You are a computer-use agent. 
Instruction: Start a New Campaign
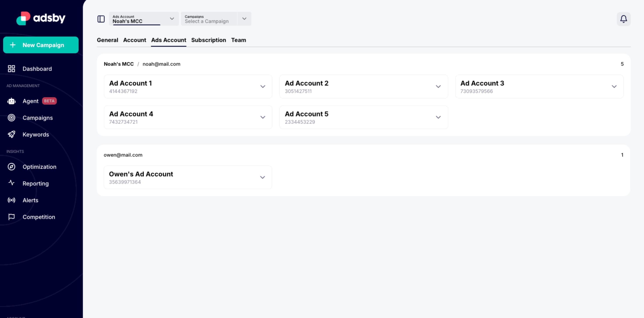(41, 45)
